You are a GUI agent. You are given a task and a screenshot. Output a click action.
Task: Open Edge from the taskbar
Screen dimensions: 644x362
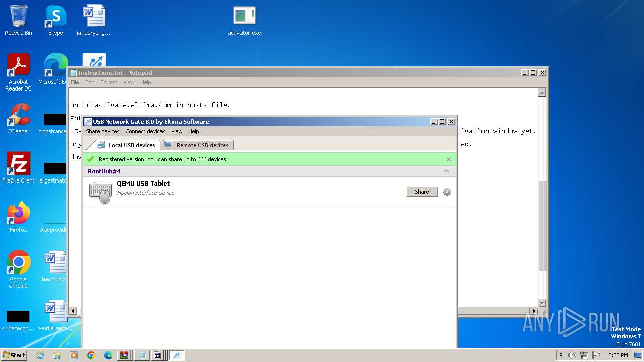tap(108, 355)
